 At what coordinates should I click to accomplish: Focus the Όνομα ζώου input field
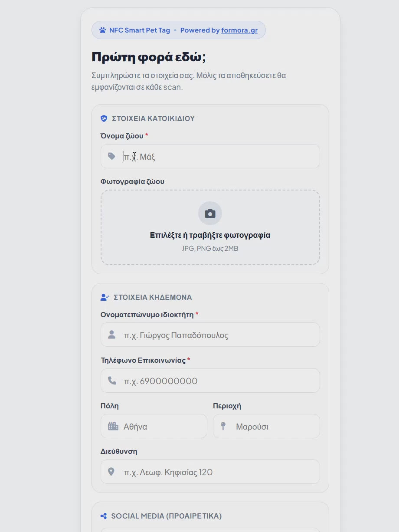click(x=210, y=156)
